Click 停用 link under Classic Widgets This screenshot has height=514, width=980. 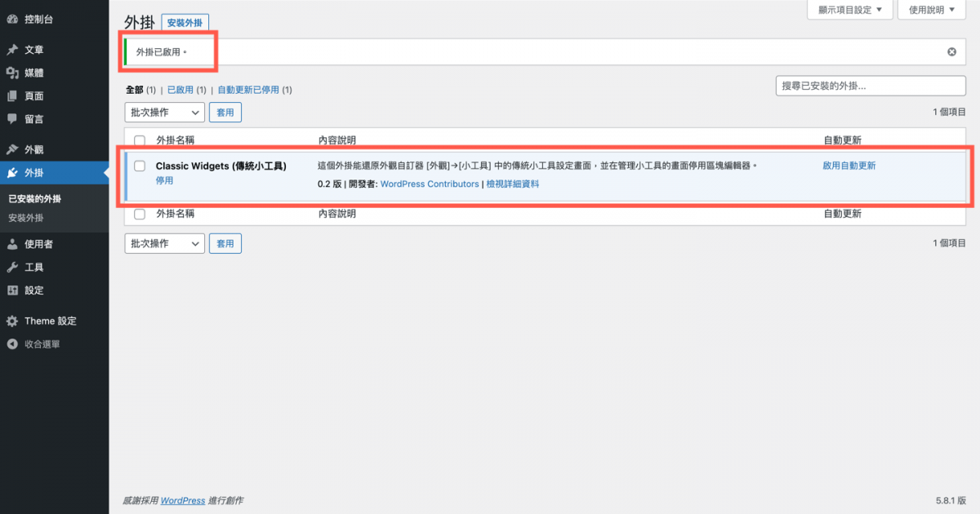pyautogui.click(x=164, y=180)
